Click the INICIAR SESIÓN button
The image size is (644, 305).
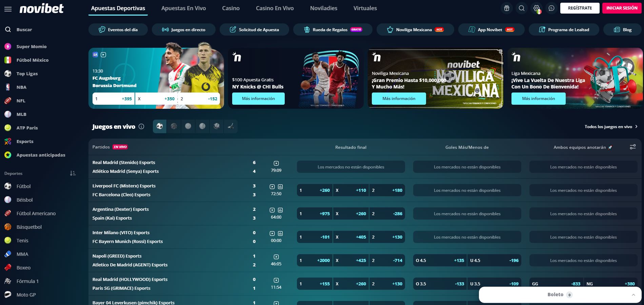(622, 8)
